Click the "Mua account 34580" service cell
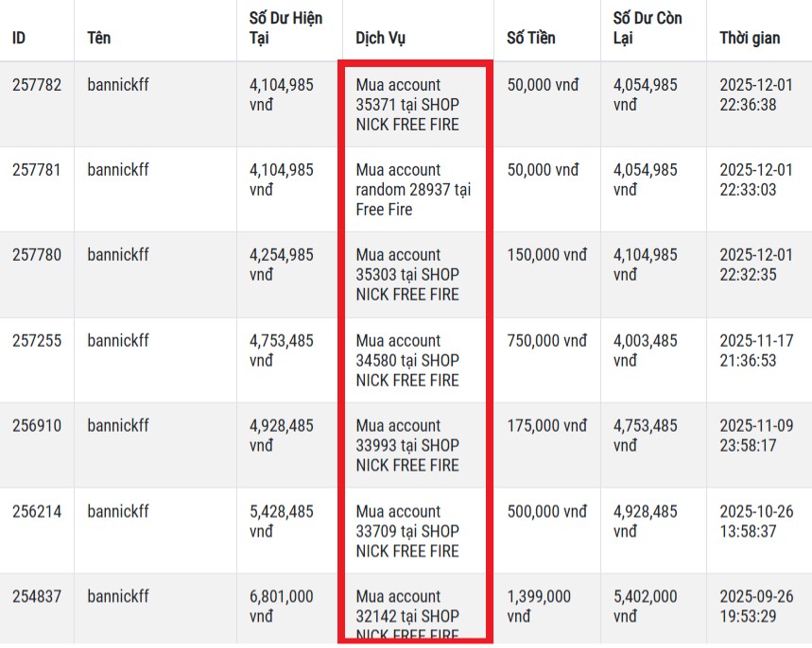Viewport: 812px width, 648px height. [x=407, y=361]
